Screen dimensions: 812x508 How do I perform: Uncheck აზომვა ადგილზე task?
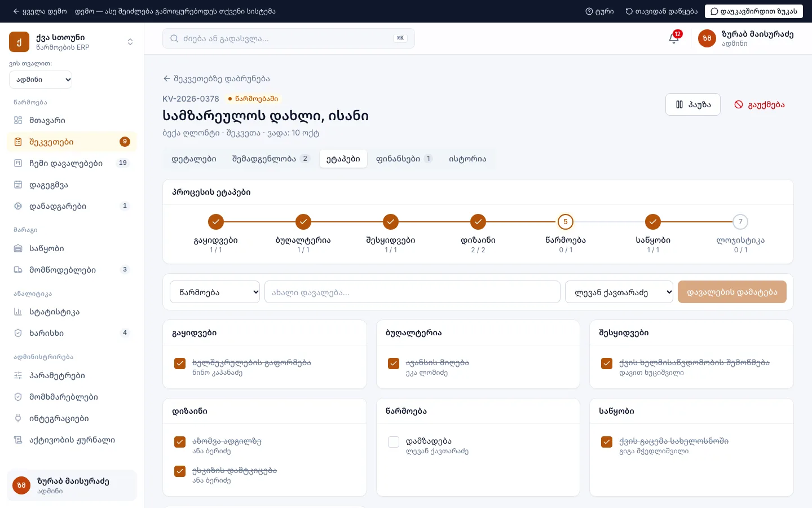pyautogui.click(x=180, y=442)
